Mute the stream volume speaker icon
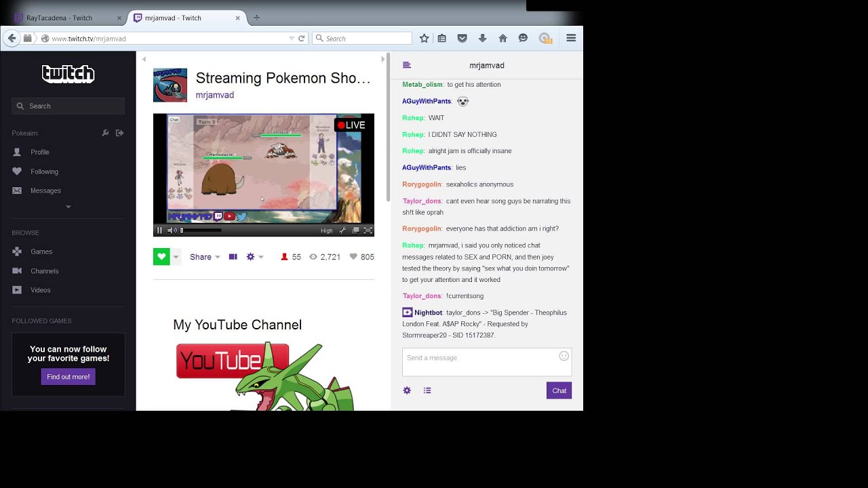868x488 pixels. (x=172, y=230)
